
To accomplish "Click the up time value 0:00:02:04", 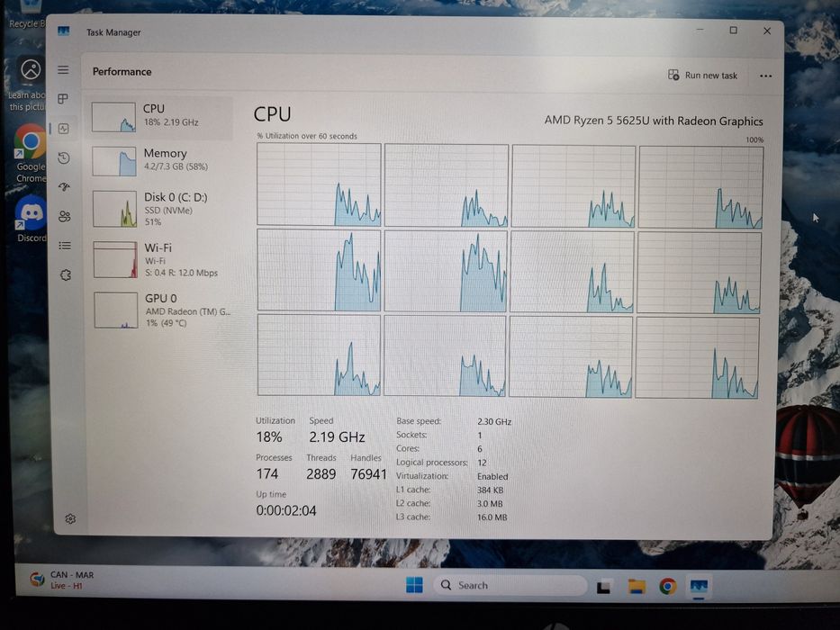I will 286,510.
